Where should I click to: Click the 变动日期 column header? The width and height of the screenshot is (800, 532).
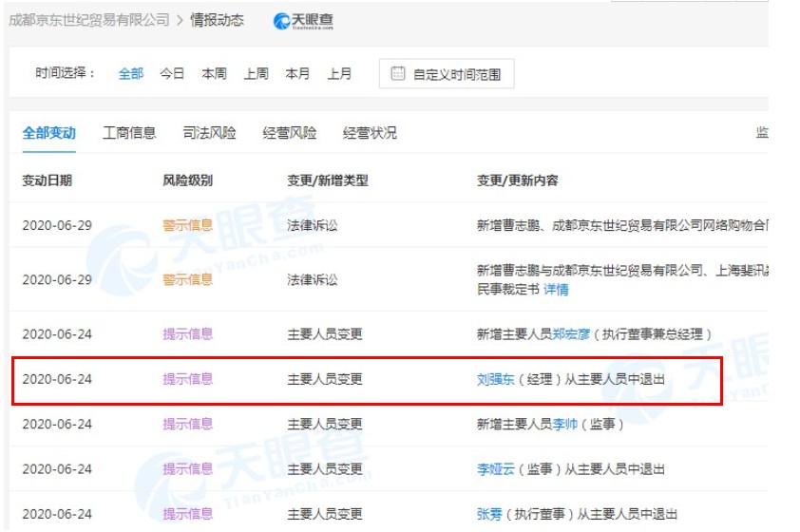47,180
